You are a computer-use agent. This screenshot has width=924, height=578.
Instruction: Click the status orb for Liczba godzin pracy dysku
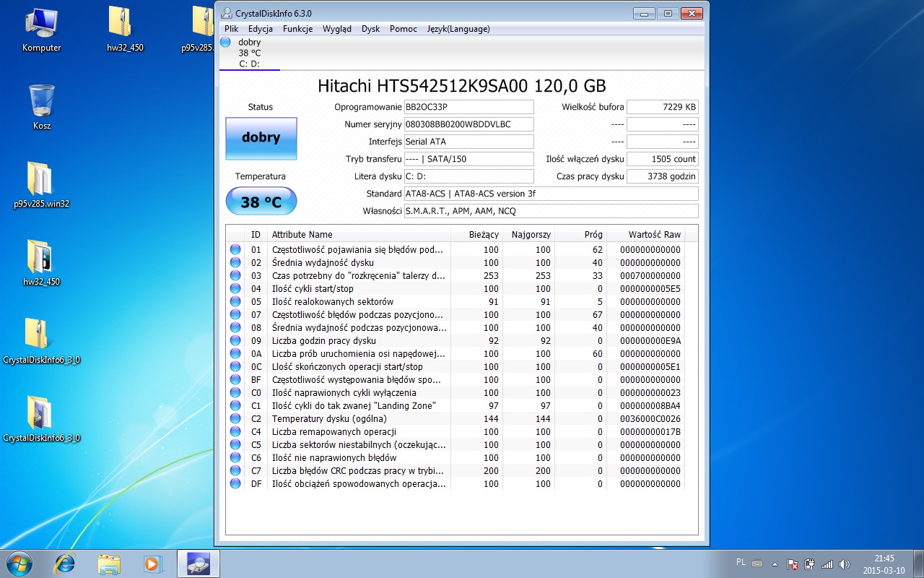[235, 340]
